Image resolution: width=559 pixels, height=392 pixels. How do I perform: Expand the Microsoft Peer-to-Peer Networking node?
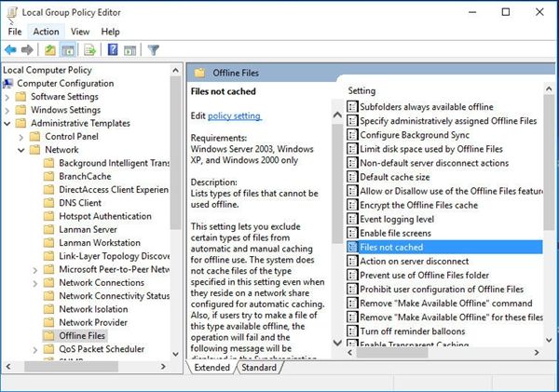[35, 270]
